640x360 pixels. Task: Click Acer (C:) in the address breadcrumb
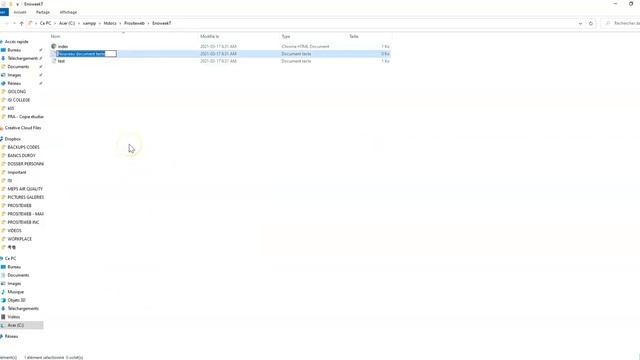click(x=67, y=23)
